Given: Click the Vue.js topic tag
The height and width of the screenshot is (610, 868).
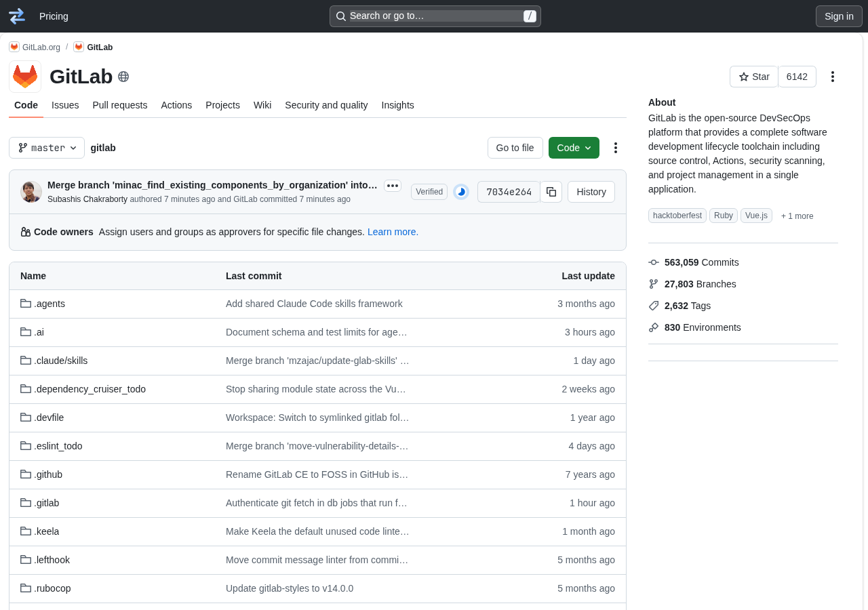Looking at the screenshot, I should point(756,216).
